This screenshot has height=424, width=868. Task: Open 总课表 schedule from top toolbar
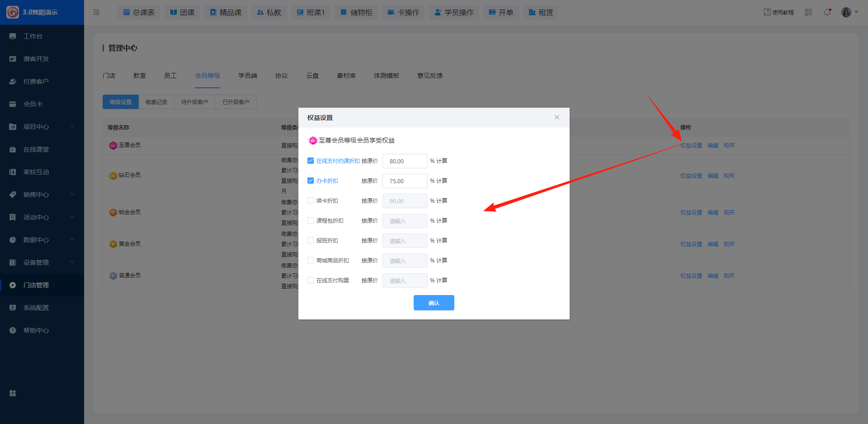[x=139, y=12]
